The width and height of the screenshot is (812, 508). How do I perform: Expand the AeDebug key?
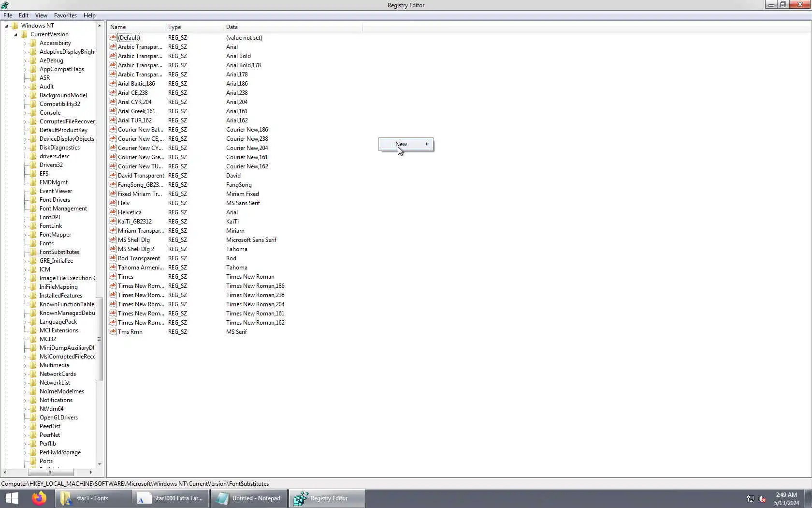click(x=25, y=61)
